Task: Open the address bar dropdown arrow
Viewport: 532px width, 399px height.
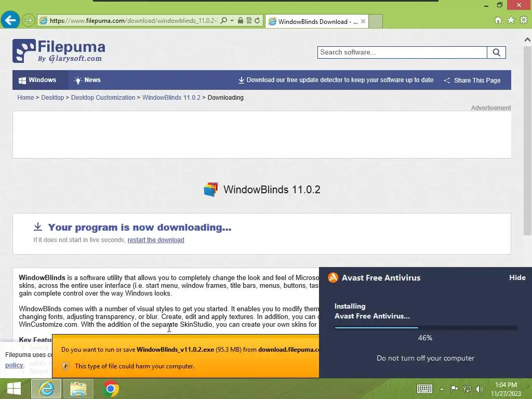Action: tap(232, 21)
